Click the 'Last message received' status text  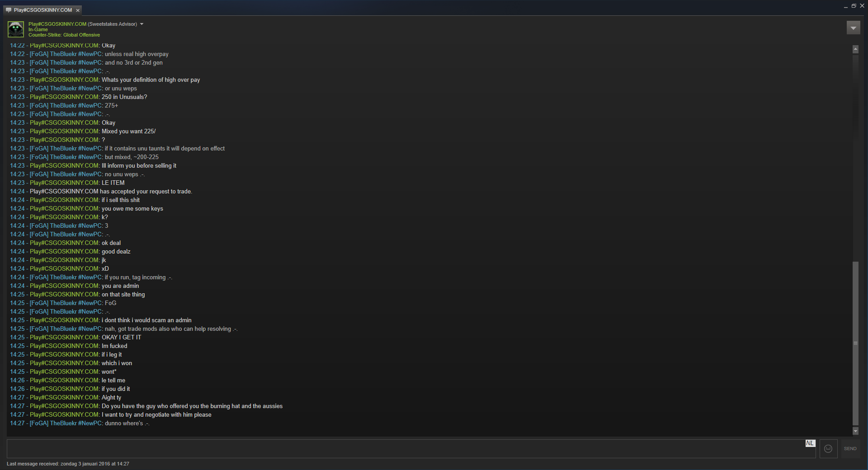(68, 464)
